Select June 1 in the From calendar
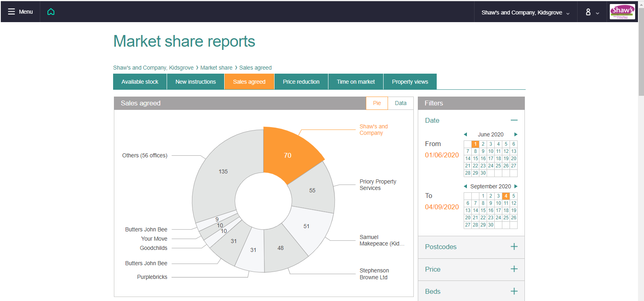This screenshot has height=301, width=644. pyautogui.click(x=475, y=144)
